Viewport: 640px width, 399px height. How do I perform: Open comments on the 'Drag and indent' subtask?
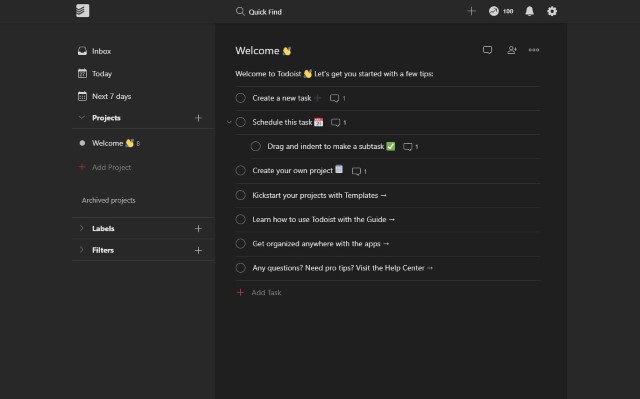411,146
